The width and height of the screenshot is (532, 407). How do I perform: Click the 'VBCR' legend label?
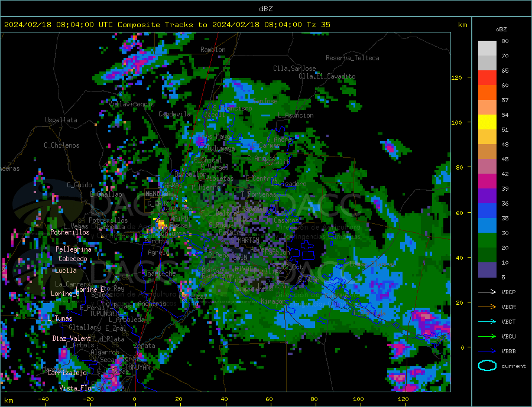[508, 307]
